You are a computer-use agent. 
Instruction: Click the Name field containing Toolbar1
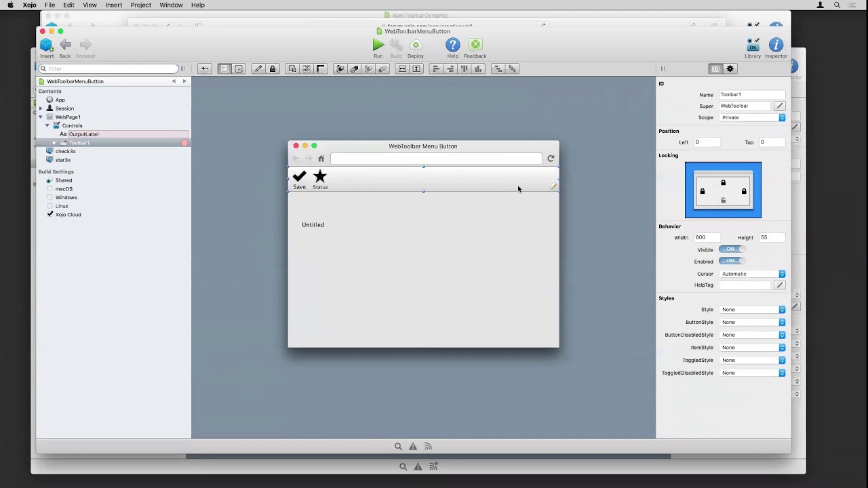(x=752, y=95)
